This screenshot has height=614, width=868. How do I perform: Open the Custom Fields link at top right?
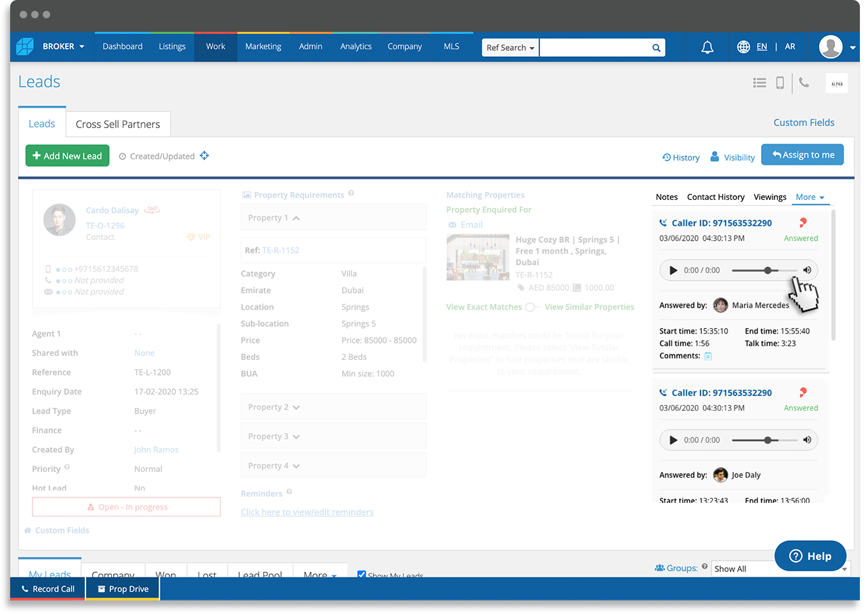pyautogui.click(x=804, y=123)
